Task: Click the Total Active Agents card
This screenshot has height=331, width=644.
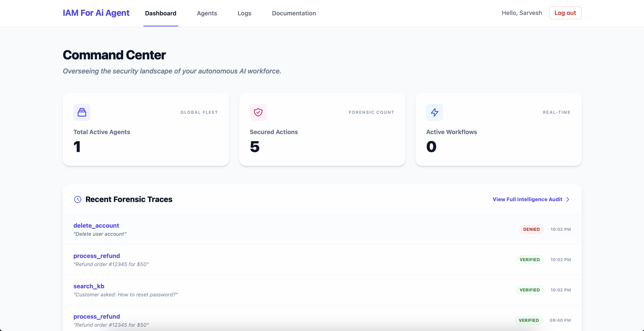Action: 146,129
